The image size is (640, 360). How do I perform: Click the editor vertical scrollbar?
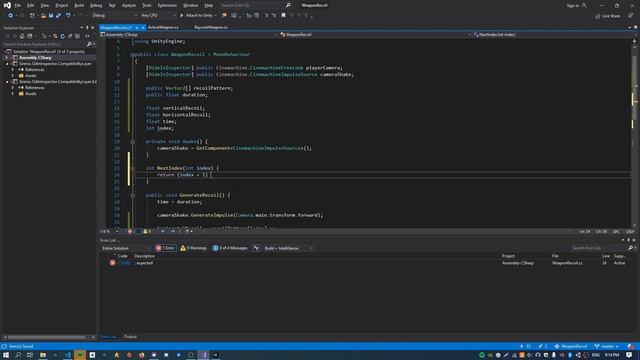(634, 135)
